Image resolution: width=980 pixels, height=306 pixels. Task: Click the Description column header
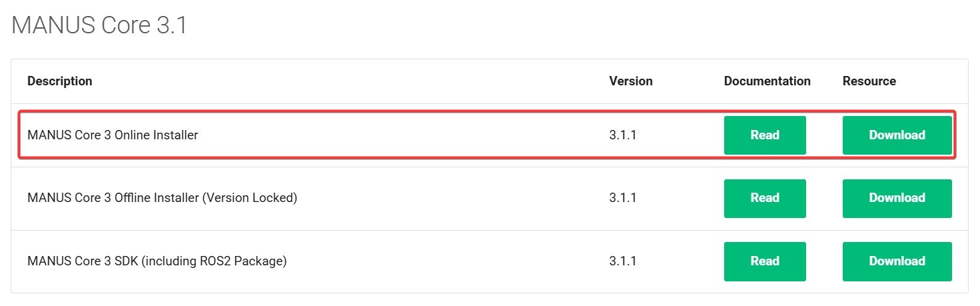click(x=60, y=81)
